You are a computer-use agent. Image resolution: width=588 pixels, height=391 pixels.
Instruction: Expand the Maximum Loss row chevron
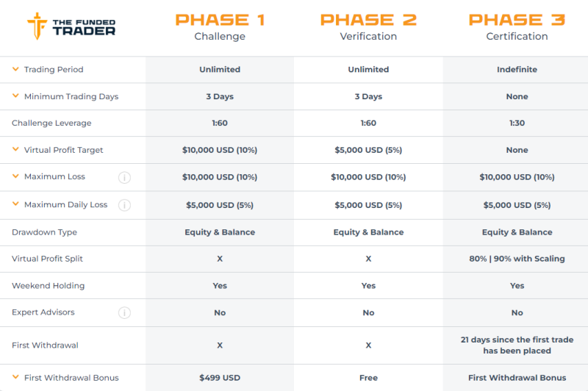coord(15,177)
